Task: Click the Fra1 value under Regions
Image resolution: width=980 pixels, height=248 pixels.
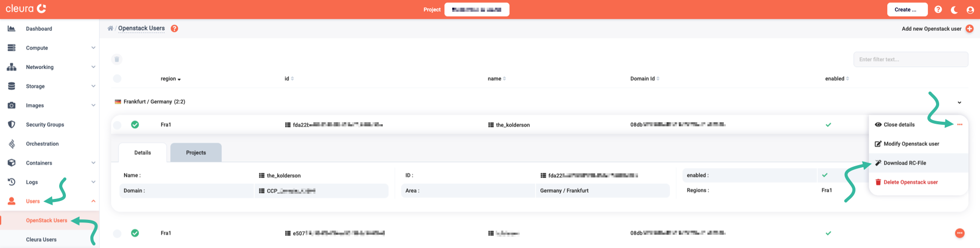Action: click(x=826, y=190)
